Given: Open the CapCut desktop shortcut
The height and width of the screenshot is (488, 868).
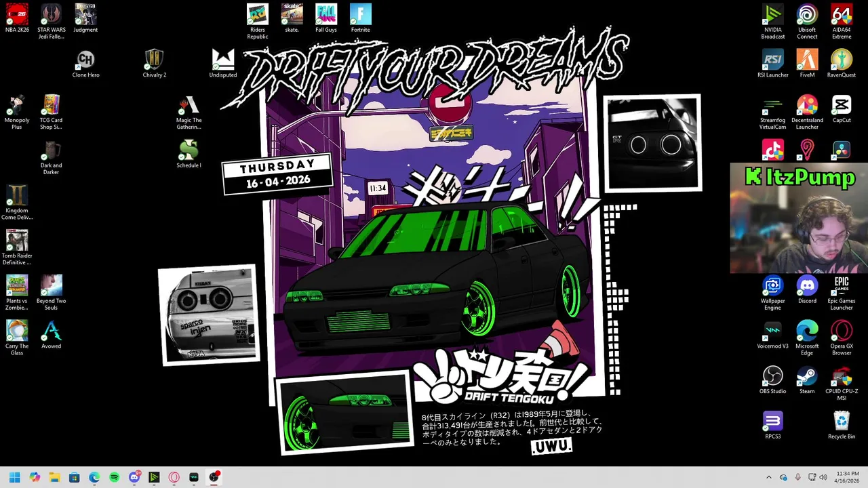Looking at the screenshot, I should pos(842,108).
